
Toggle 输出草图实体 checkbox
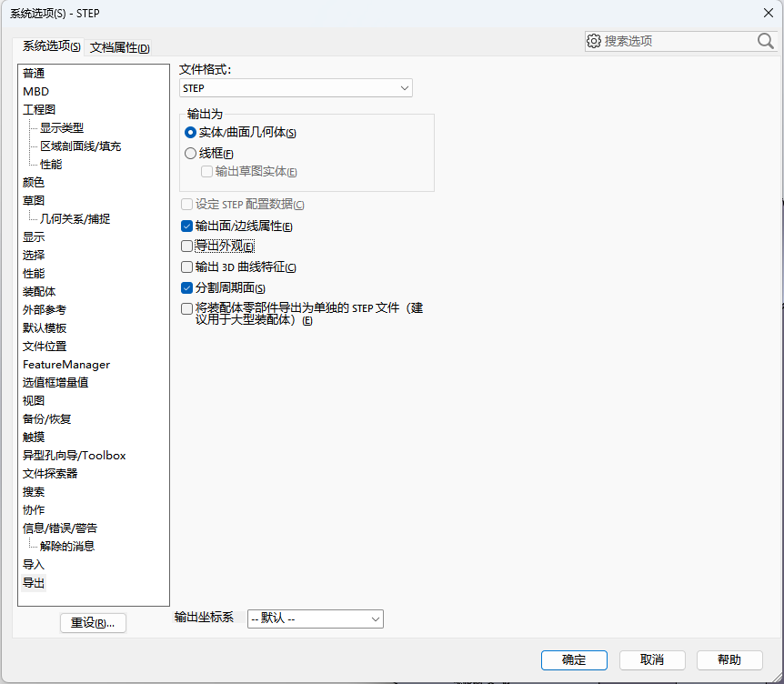206,172
